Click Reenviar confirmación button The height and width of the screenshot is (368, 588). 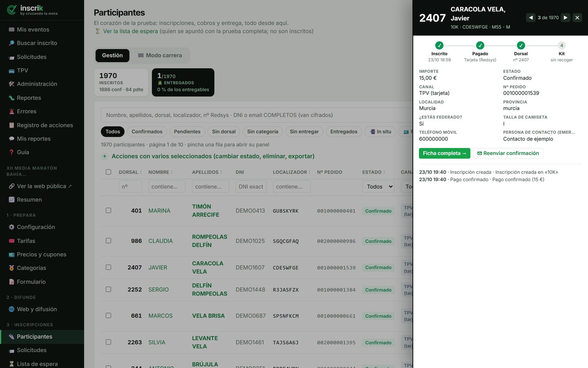click(x=508, y=153)
